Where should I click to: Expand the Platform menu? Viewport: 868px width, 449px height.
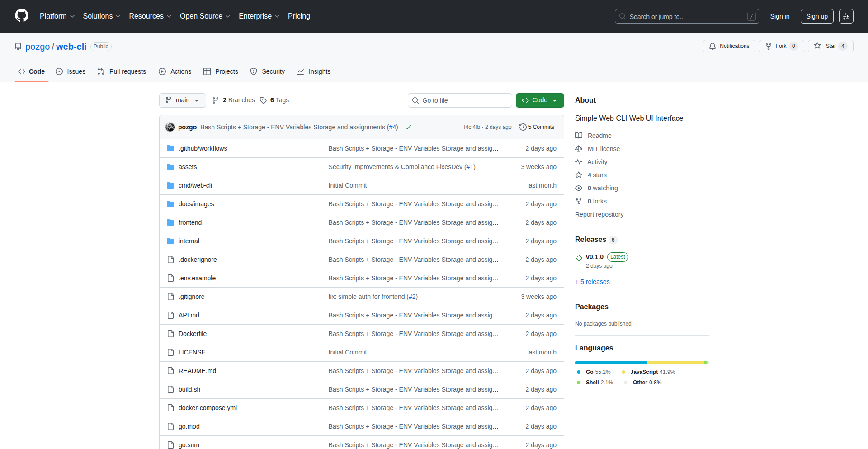tap(57, 16)
